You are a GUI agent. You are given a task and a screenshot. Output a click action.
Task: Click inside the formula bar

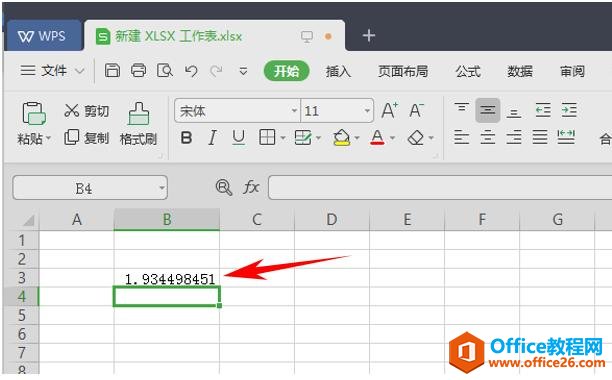[440, 188]
